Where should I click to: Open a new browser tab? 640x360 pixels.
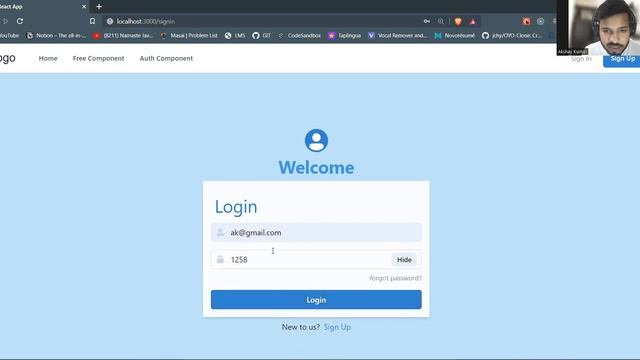point(99,7)
